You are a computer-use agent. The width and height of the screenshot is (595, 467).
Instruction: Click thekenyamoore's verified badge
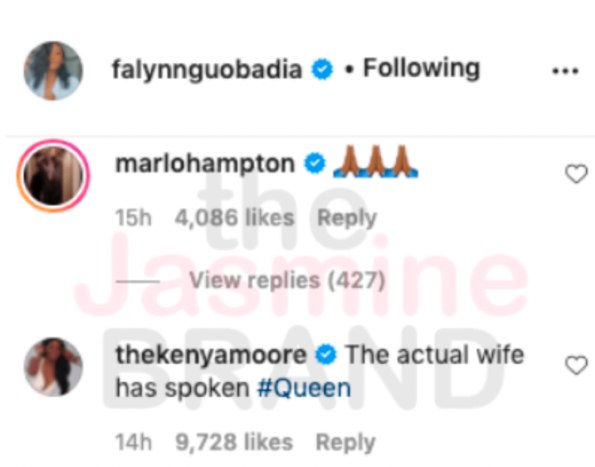tap(326, 355)
